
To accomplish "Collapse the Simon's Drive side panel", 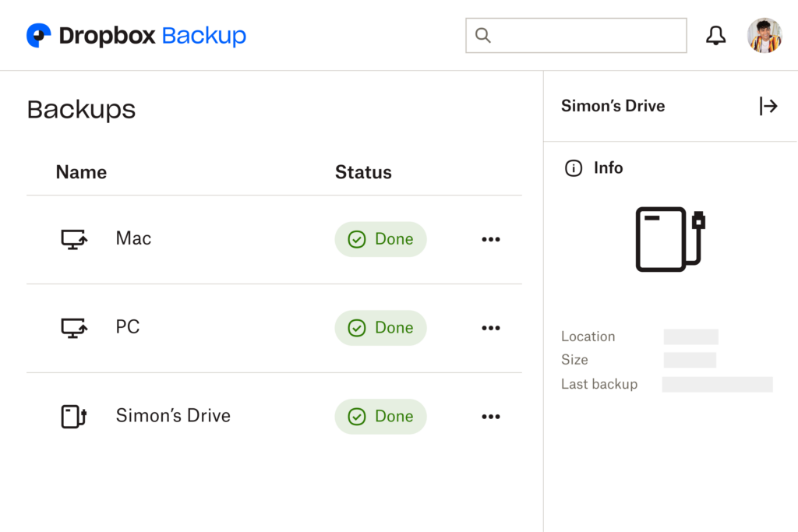I will click(x=768, y=106).
